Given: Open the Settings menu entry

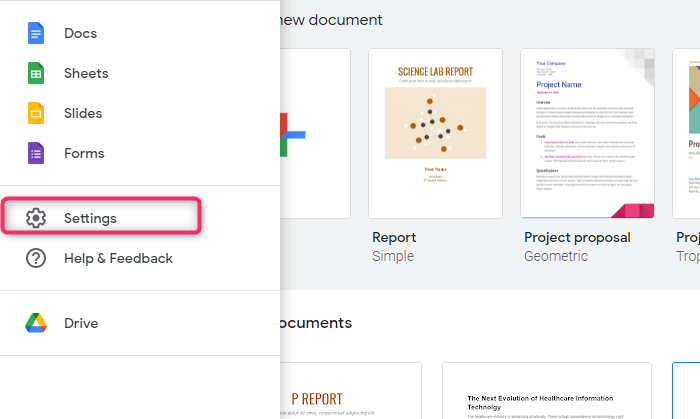Looking at the screenshot, I should tap(101, 217).
